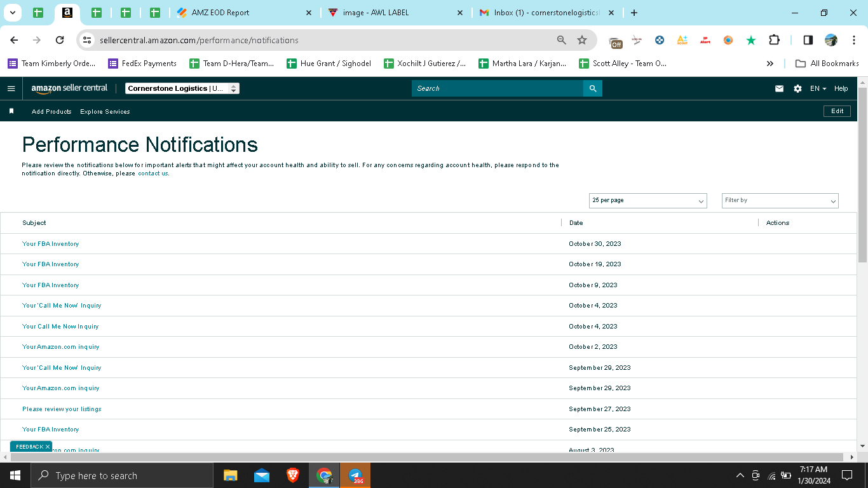Viewport: 868px width, 488px height.
Task: Open the Help link in the header
Action: (841, 88)
